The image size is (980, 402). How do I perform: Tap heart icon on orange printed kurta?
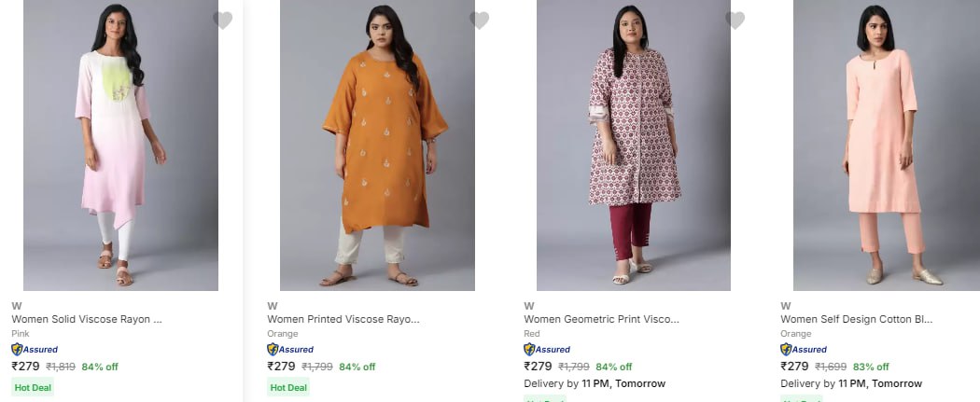479,21
